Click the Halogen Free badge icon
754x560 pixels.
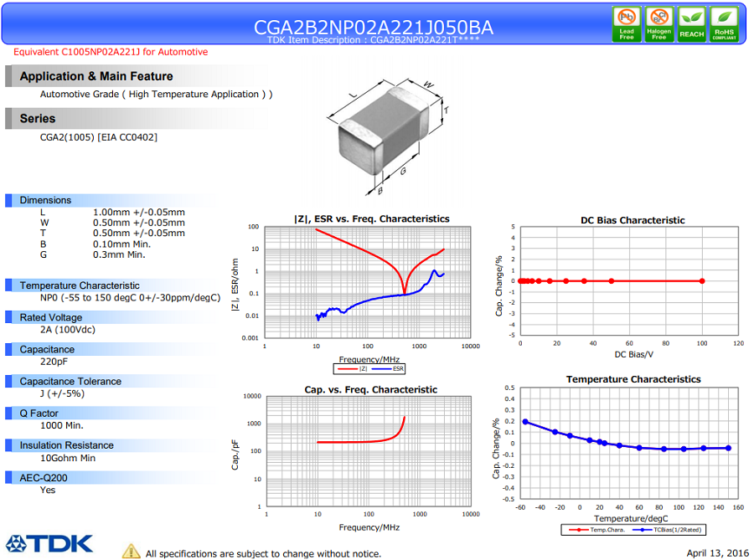[658, 24]
